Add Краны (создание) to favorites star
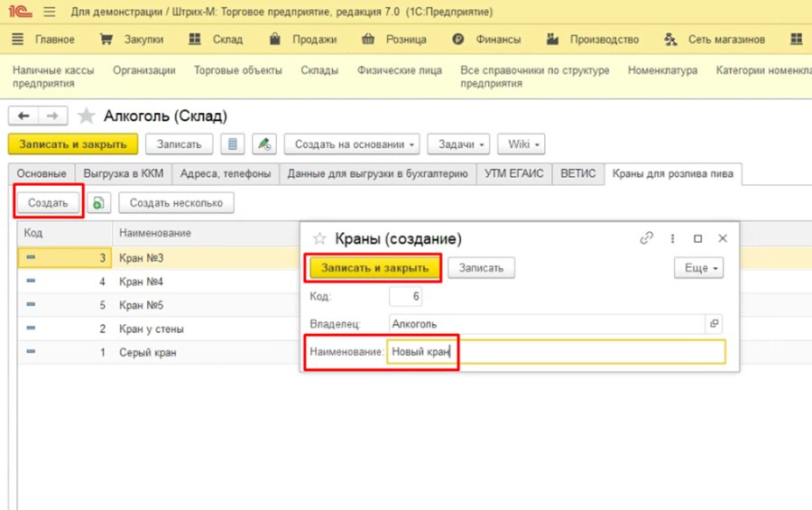 [x=319, y=238]
